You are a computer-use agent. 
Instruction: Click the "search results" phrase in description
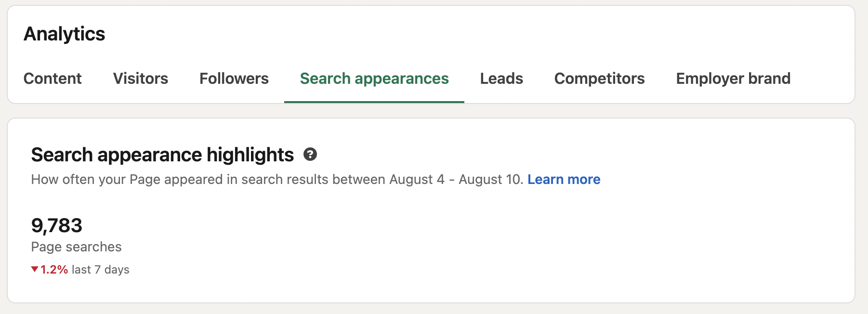pyautogui.click(x=285, y=180)
